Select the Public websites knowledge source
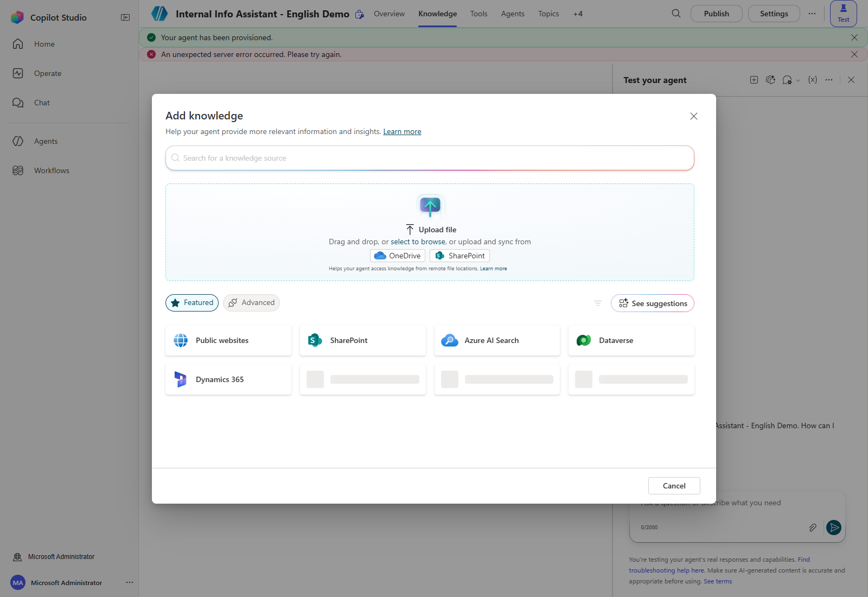The image size is (868, 597). 228,340
